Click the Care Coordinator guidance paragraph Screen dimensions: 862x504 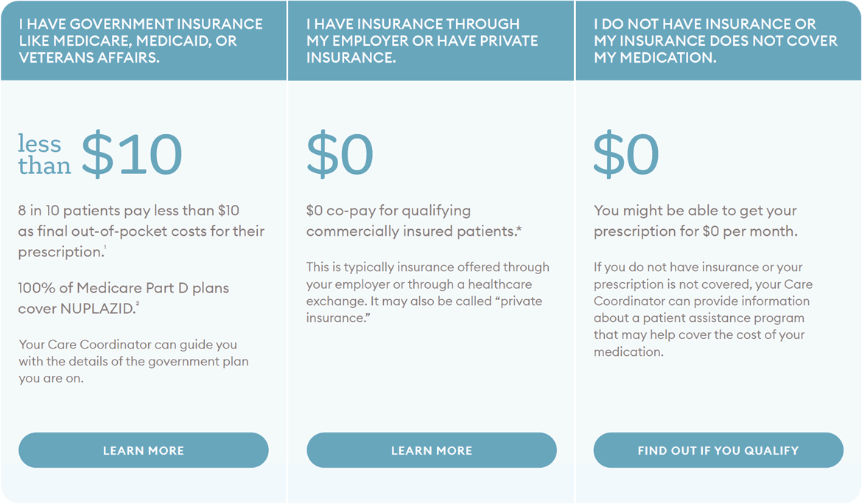[x=133, y=361]
